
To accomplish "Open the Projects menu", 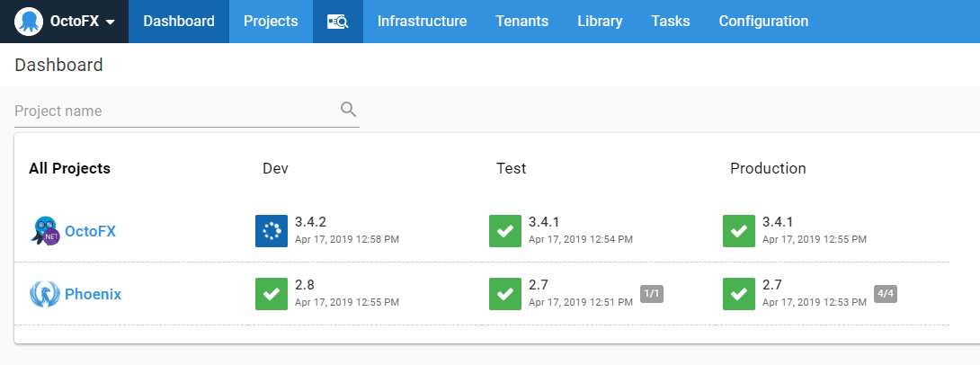I will tap(271, 22).
